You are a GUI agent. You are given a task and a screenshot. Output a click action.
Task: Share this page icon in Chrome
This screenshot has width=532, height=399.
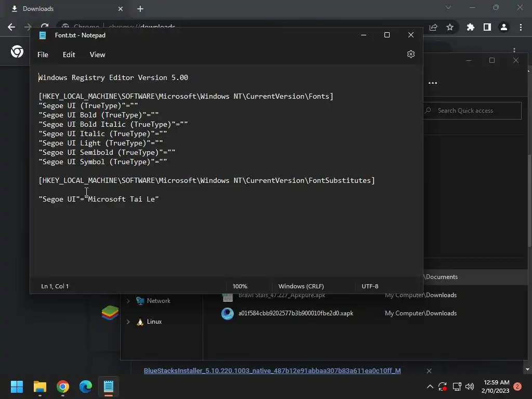click(433, 27)
